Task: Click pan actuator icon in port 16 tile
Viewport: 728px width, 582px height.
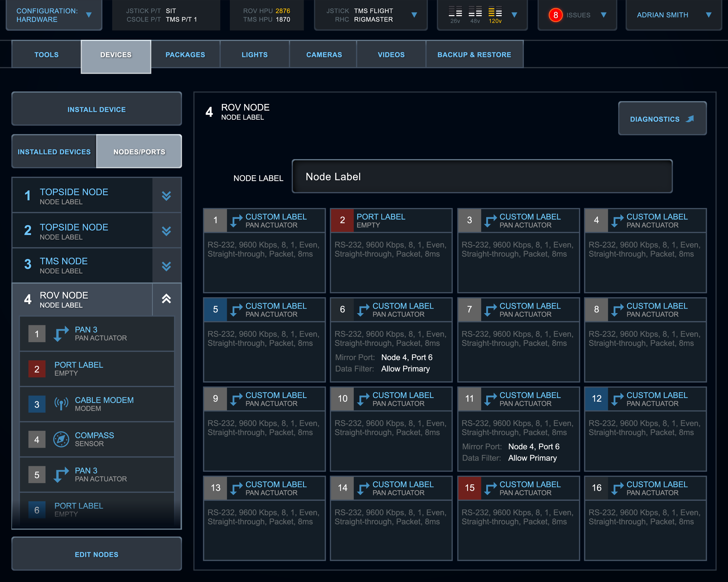Action: pos(617,488)
